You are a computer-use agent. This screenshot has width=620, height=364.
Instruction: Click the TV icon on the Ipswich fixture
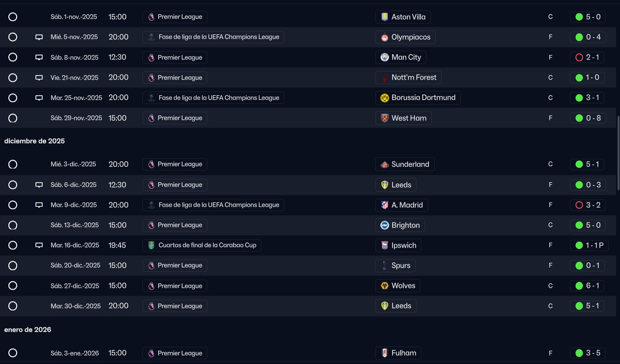pos(39,245)
